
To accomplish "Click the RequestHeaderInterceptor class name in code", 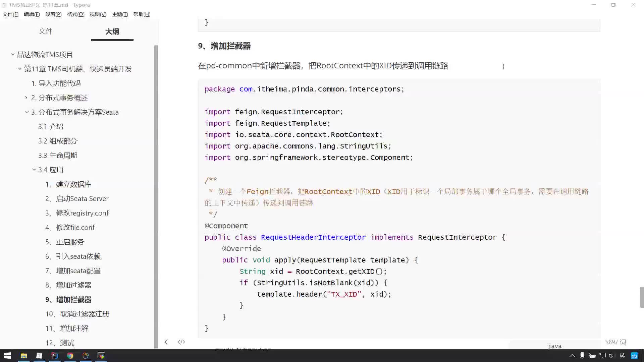I will [x=313, y=237].
